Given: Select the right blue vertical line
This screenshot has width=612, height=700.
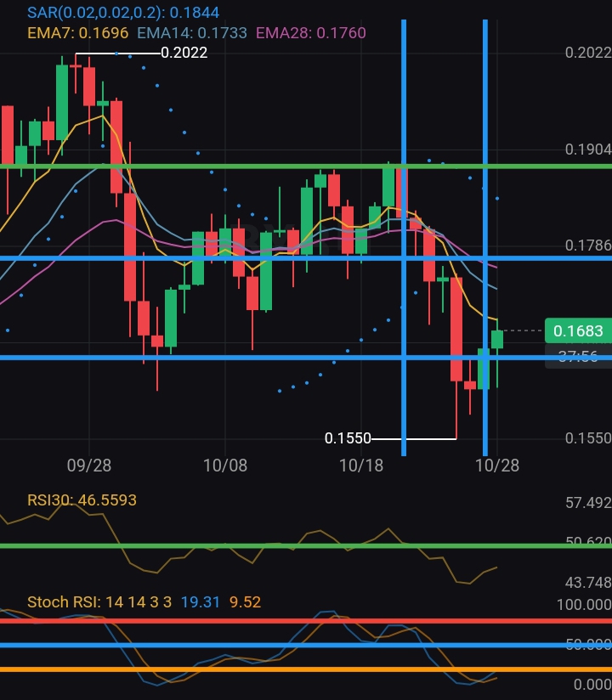Looking at the screenshot, I should [485, 238].
